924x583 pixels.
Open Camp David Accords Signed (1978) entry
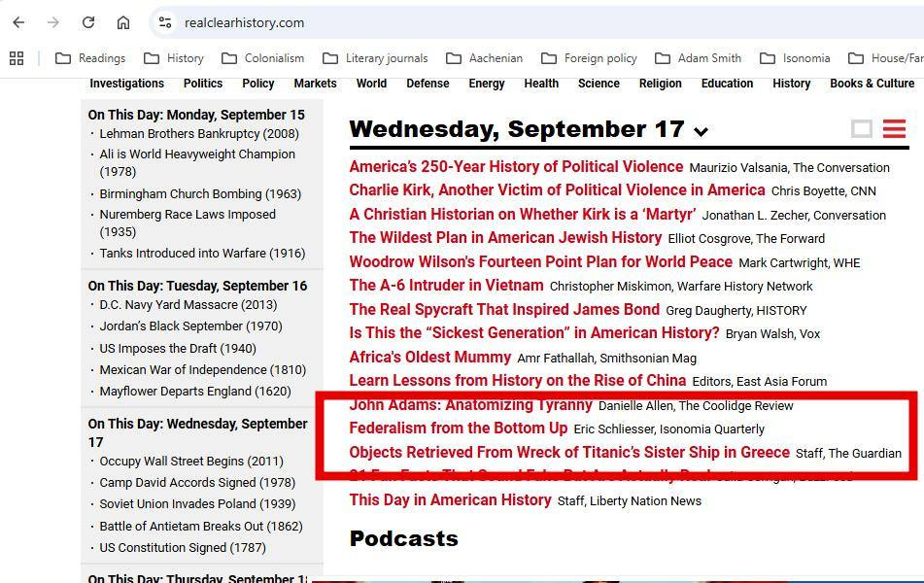pos(197,483)
